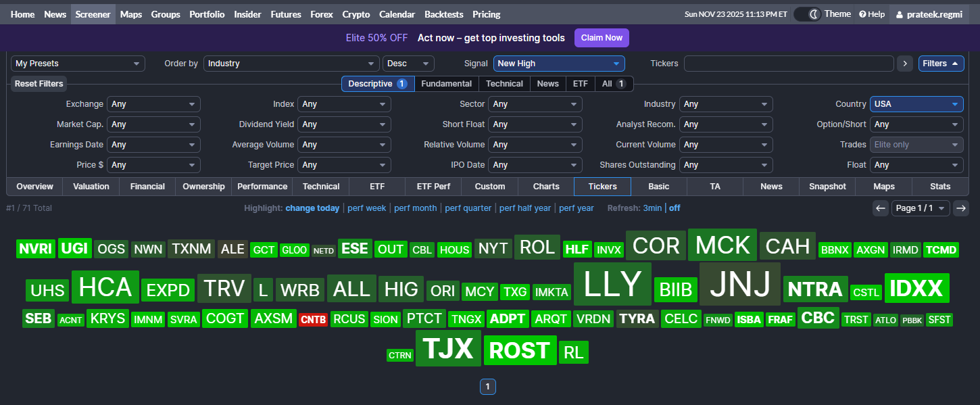Click in the Tickers input field

[789, 64]
